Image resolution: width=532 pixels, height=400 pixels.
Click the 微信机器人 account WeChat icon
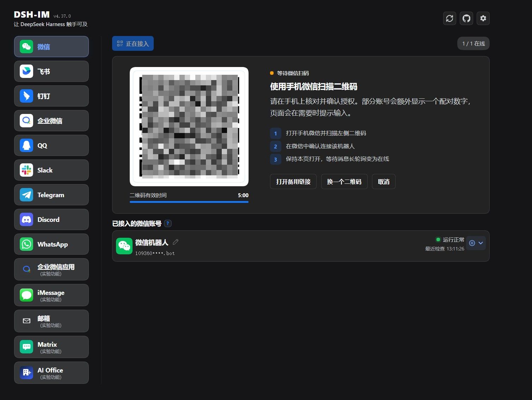pyautogui.click(x=124, y=246)
